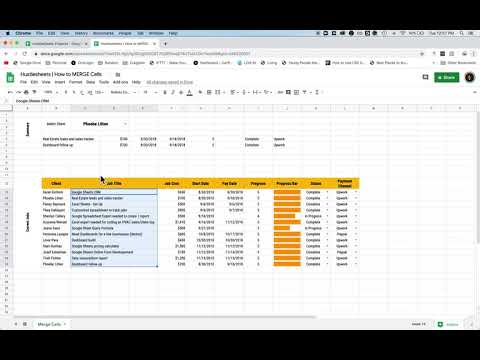Open the Sheets Format menu

point(76,82)
